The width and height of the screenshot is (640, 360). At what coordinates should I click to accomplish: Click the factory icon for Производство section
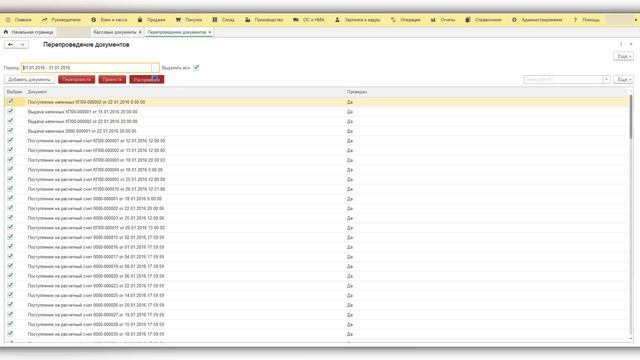[247, 20]
